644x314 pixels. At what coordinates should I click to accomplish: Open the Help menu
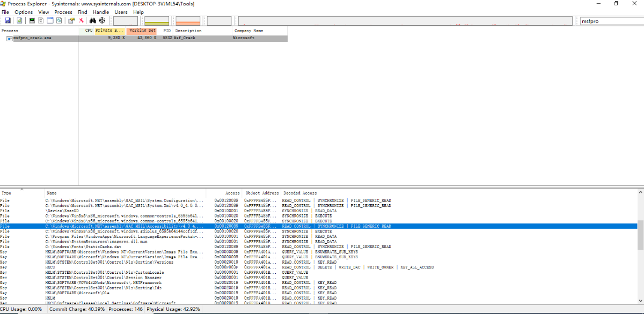[x=138, y=12]
